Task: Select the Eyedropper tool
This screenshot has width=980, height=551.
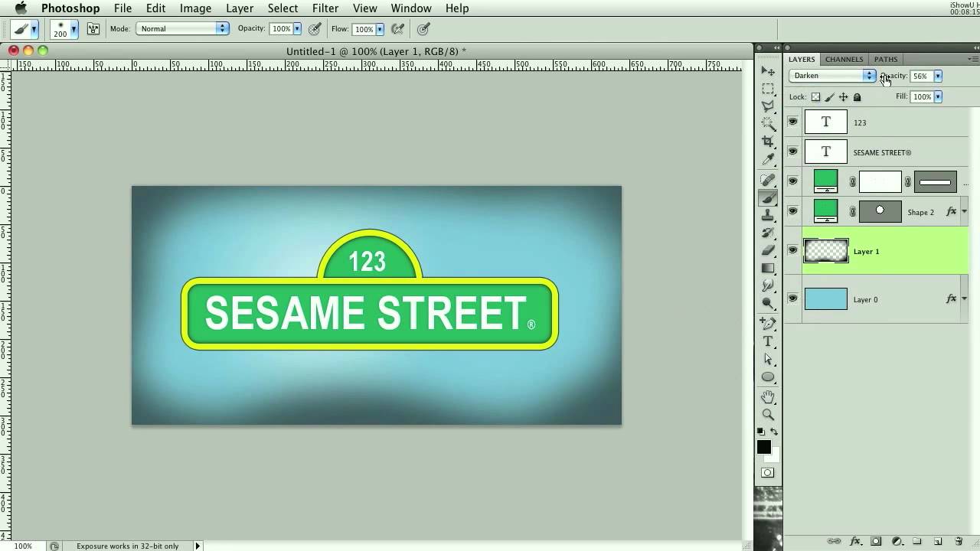Action: [768, 159]
